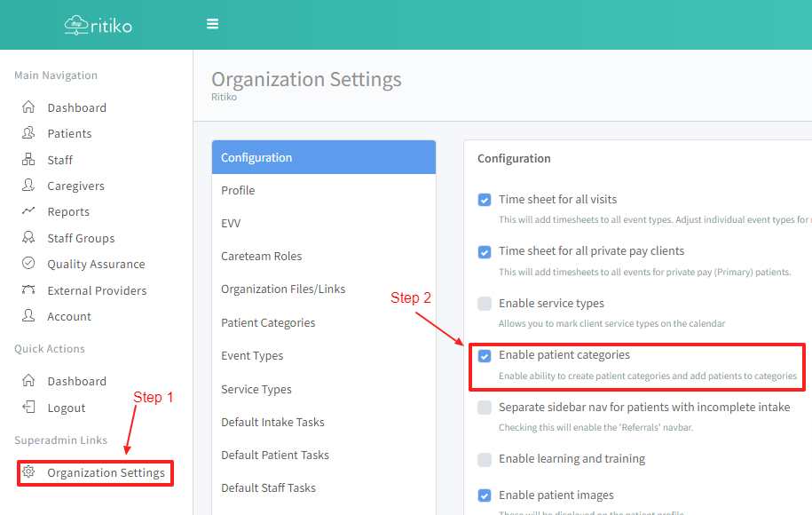Click the Patients sidebar icon
This screenshot has width=812, height=515.
tap(28, 133)
